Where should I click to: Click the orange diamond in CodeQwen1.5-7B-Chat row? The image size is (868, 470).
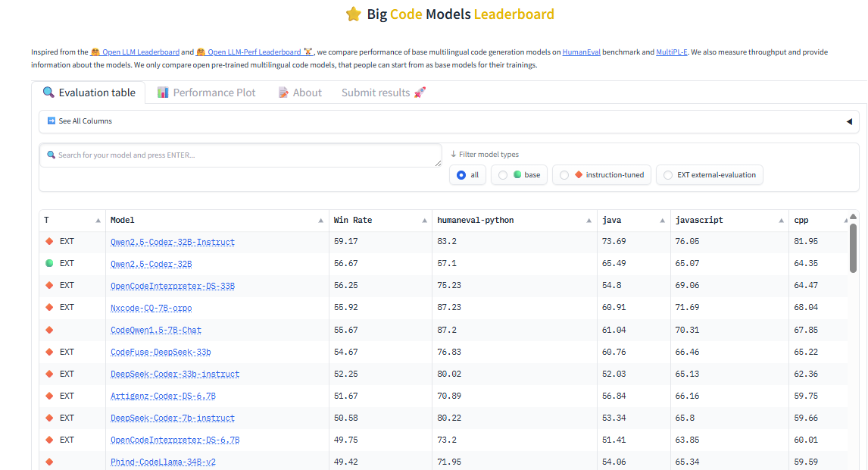point(49,330)
